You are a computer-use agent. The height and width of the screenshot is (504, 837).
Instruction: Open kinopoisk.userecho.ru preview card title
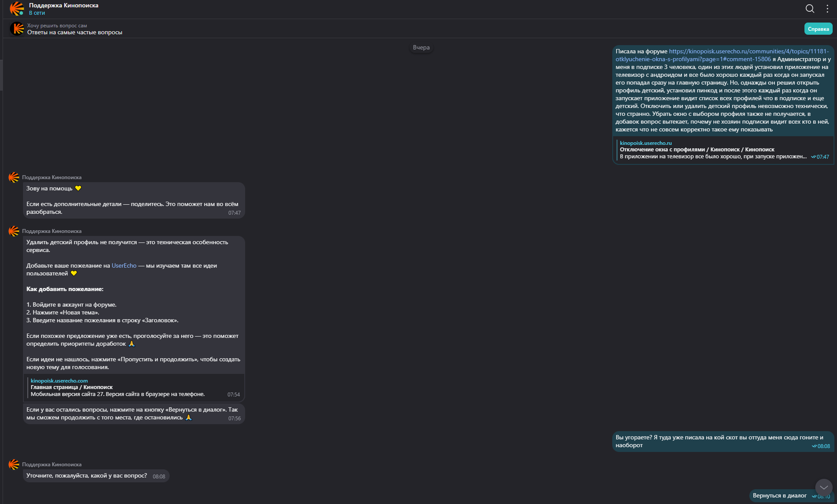pos(697,150)
